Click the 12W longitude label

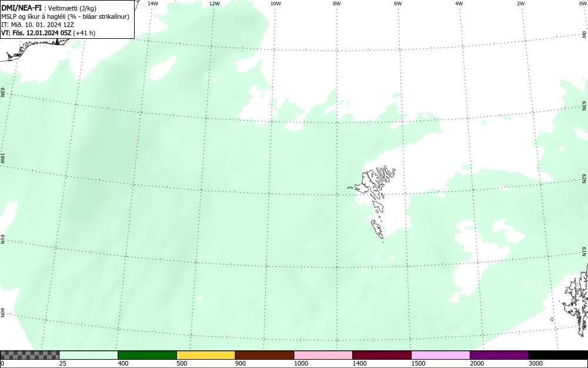(x=214, y=4)
